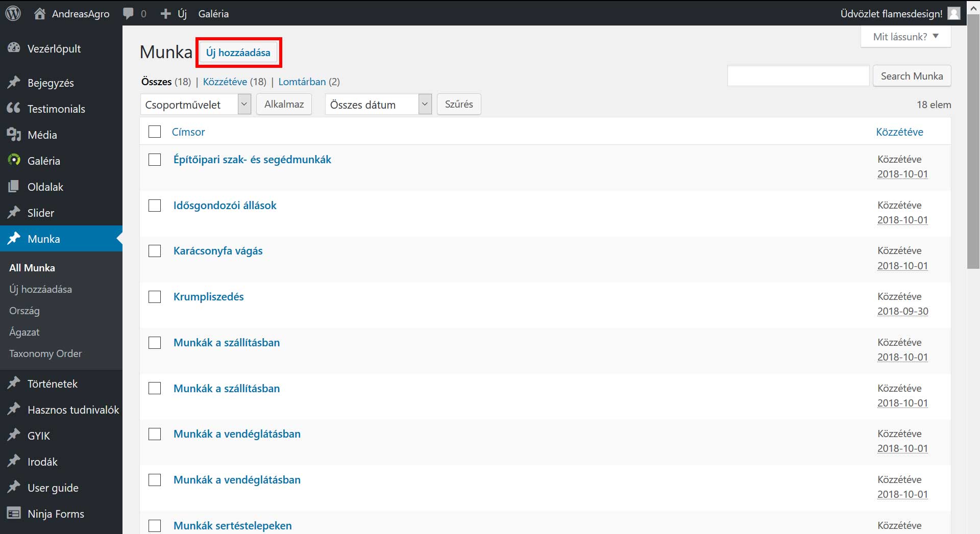Open Taxonomy Order submenu item
Image resolution: width=980 pixels, height=534 pixels.
[45, 353]
